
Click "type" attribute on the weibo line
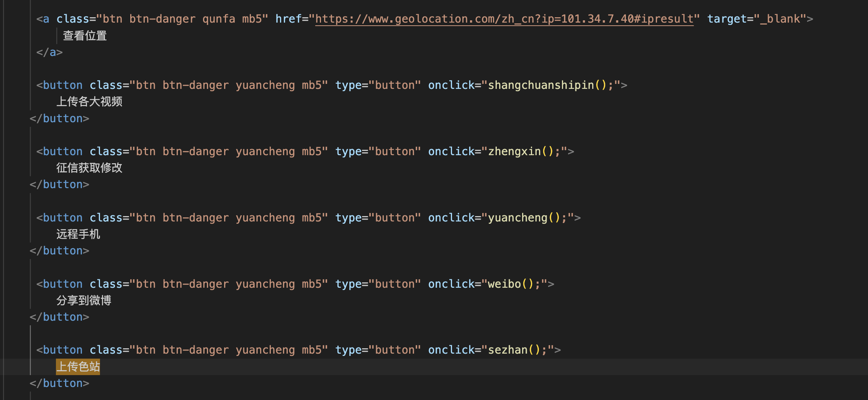[x=349, y=284]
